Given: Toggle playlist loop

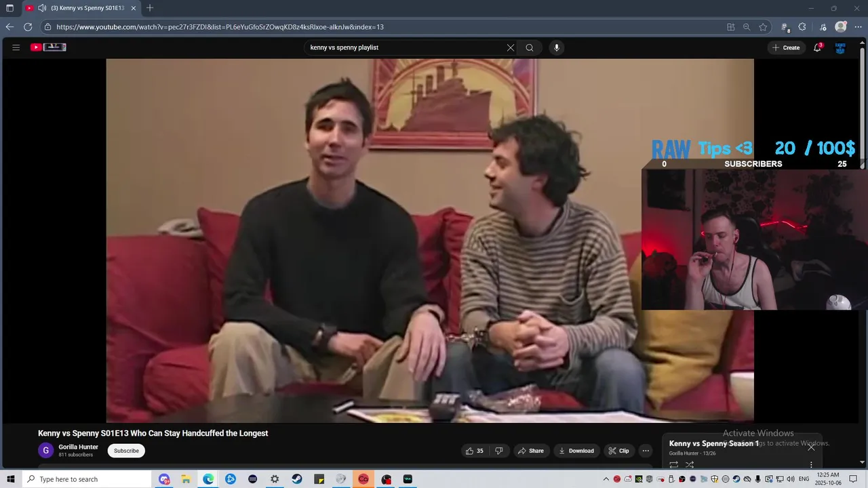Looking at the screenshot, I should tap(673, 464).
